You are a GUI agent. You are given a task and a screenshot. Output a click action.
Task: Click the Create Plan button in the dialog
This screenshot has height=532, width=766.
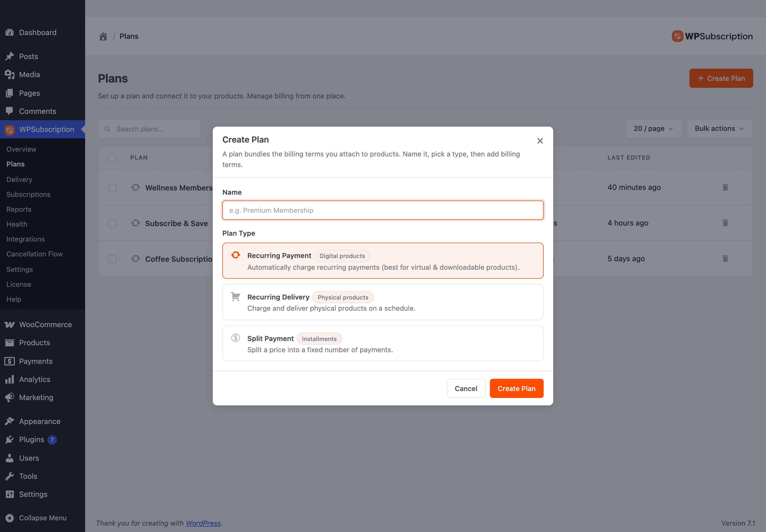click(516, 388)
